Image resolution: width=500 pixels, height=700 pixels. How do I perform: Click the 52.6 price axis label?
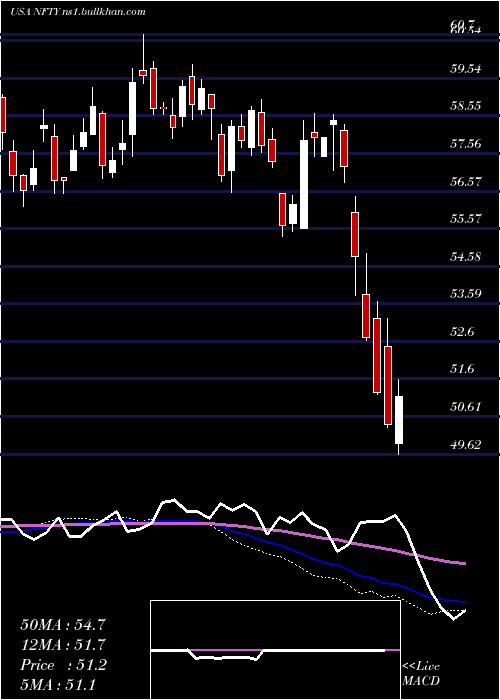(x=462, y=332)
